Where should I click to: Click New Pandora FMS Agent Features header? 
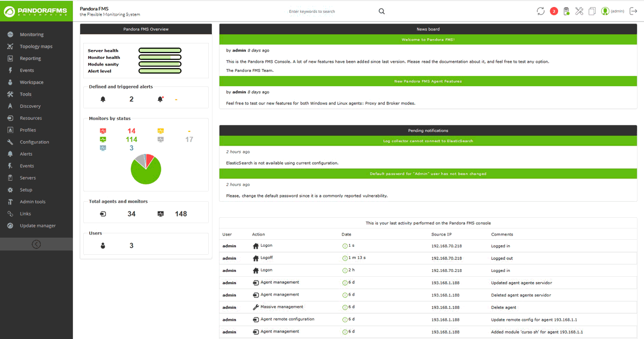point(428,82)
